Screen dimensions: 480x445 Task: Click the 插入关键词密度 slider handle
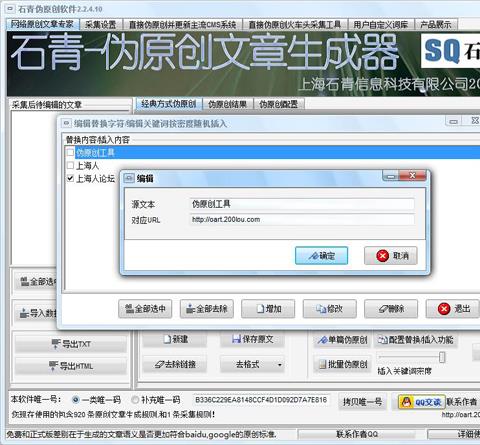[442, 357]
